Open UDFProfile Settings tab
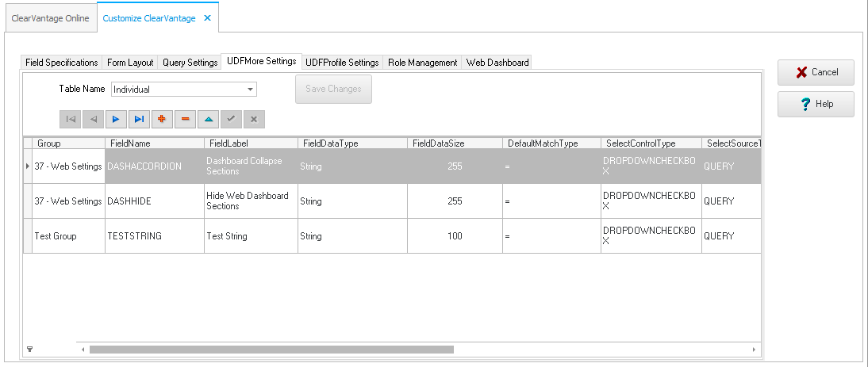This screenshot has height=367, width=868. pos(342,63)
